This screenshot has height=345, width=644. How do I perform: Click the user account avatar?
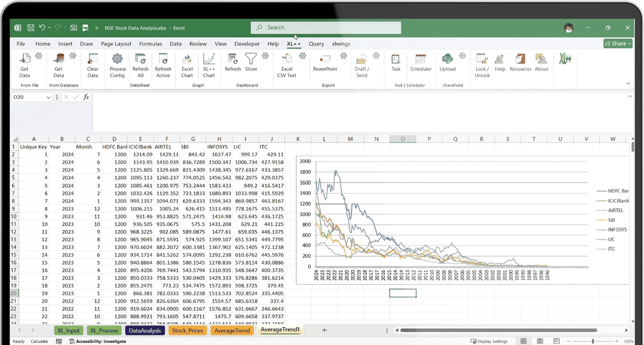(x=569, y=28)
